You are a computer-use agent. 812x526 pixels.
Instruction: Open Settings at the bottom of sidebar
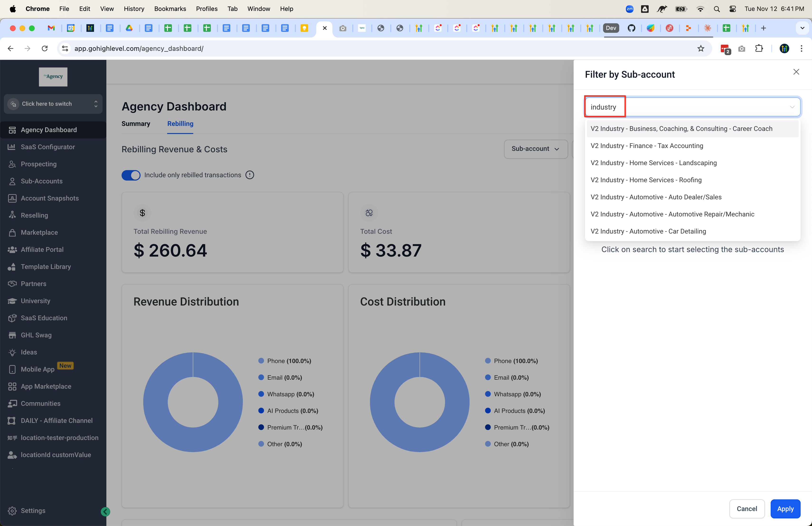pos(33,511)
